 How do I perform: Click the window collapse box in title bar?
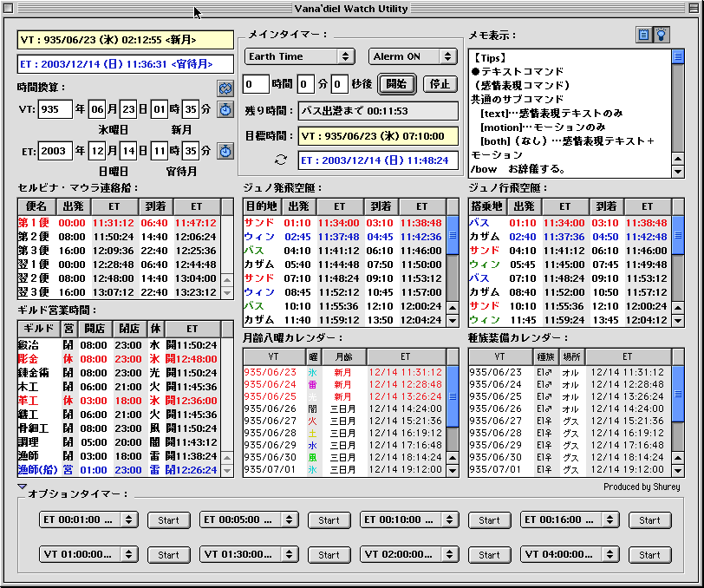coord(694,8)
